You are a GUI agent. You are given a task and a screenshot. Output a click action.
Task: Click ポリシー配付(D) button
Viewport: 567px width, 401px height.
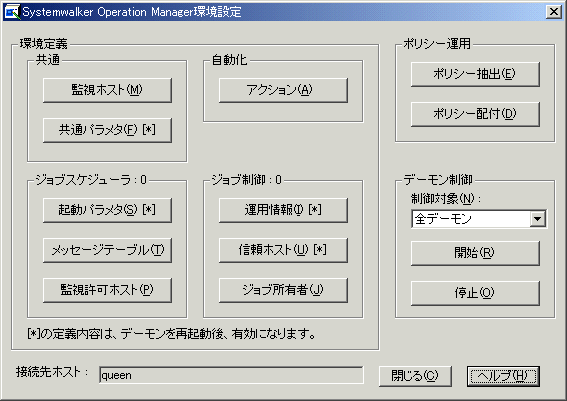pos(475,114)
